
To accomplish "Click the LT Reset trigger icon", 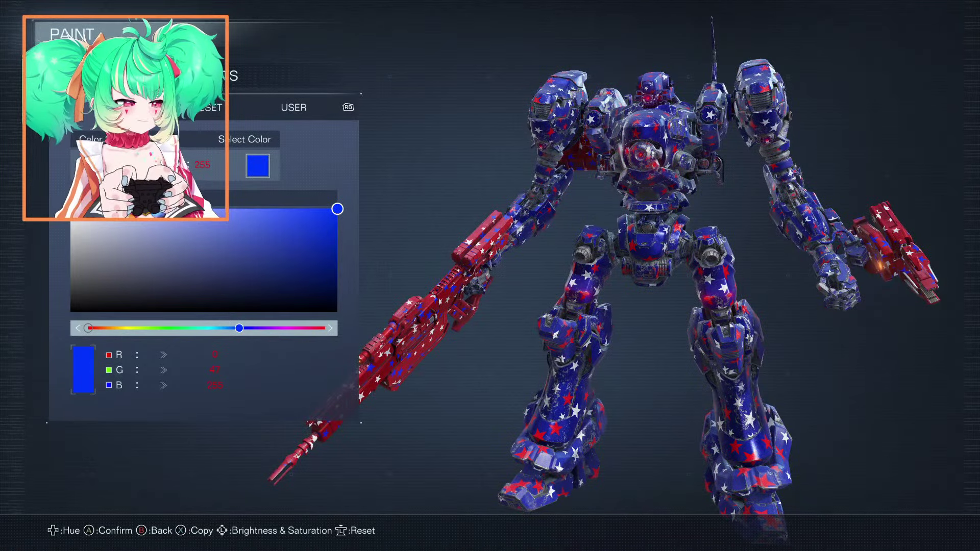I will point(340,531).
